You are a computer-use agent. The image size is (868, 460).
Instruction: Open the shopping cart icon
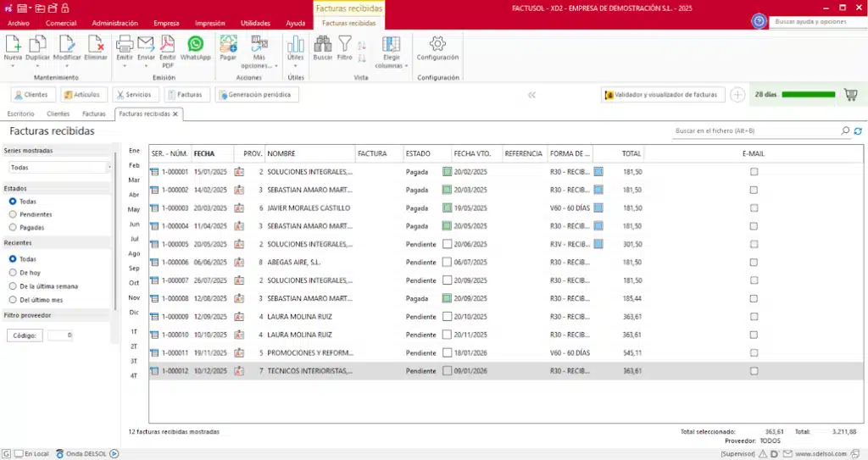pos(851,95)
